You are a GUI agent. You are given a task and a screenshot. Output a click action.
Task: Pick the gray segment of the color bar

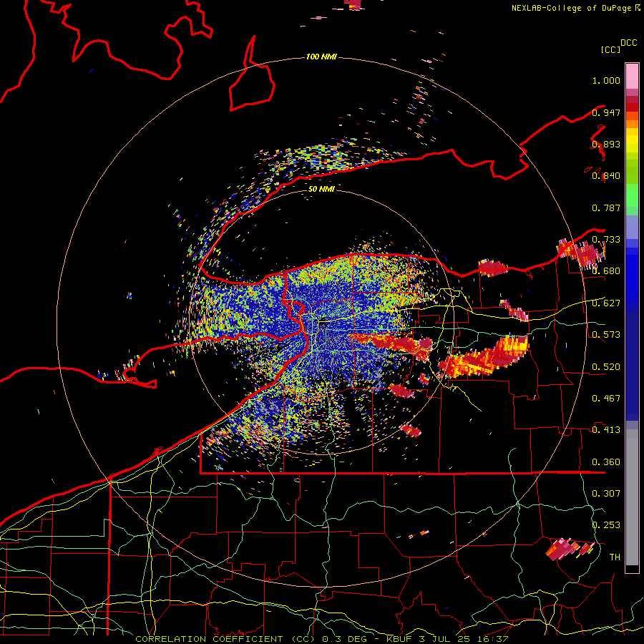point(632,497)
